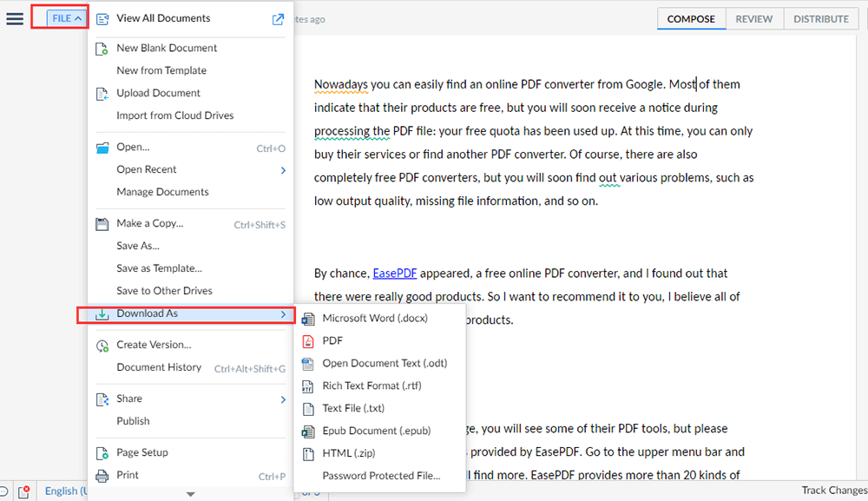Collapse the FILE menu dropdown
868x501 pixels.
click(67, 18)
